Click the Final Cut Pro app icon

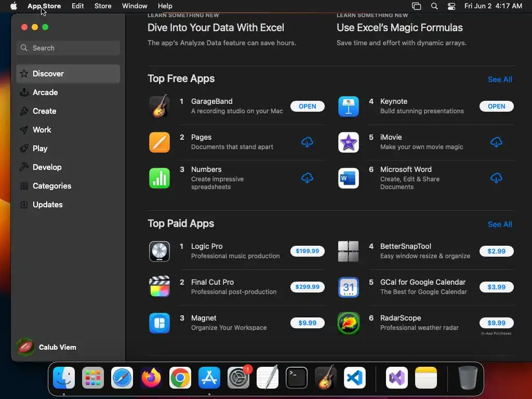coord(159,287)
